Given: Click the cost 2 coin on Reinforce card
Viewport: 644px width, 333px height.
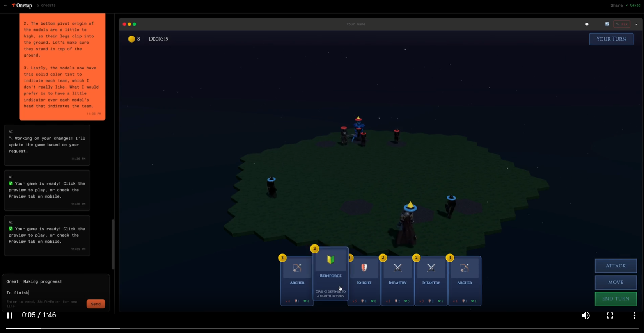Looking at the screenshot, I should tap(314, 249).
